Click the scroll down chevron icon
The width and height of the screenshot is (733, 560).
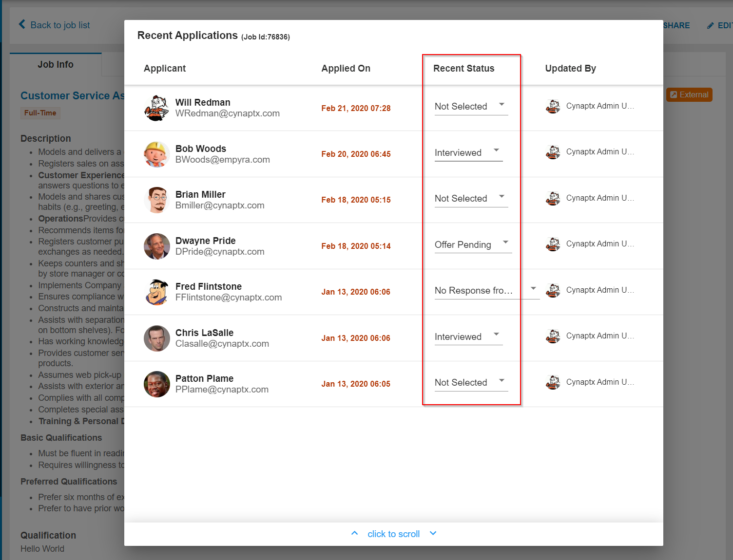433,533
